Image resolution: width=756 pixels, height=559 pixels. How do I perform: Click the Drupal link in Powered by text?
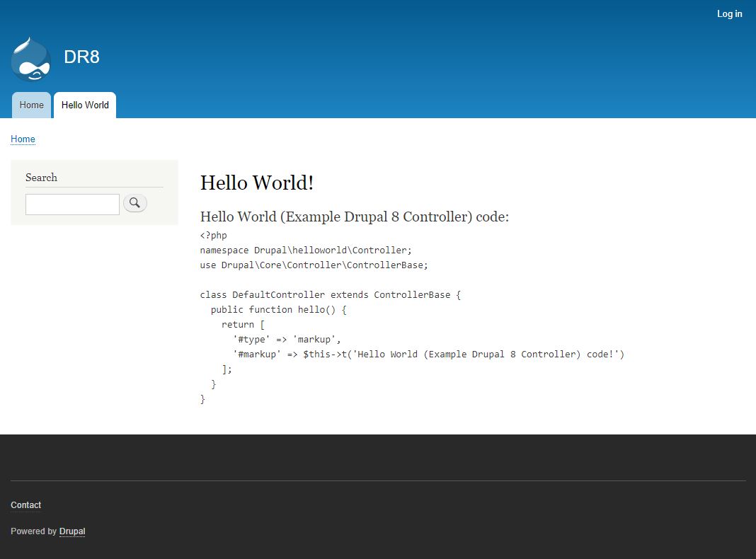point(72,531)
